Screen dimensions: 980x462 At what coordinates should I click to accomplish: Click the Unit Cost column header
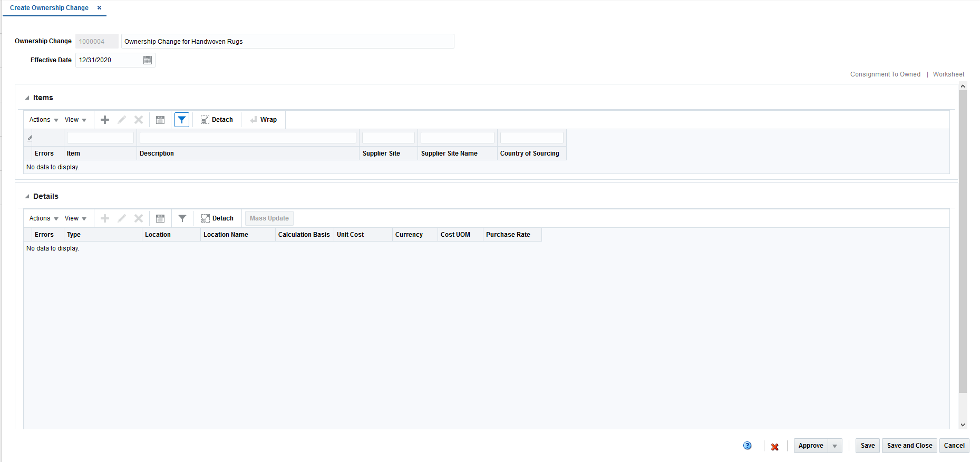click(x=363, y=235)
